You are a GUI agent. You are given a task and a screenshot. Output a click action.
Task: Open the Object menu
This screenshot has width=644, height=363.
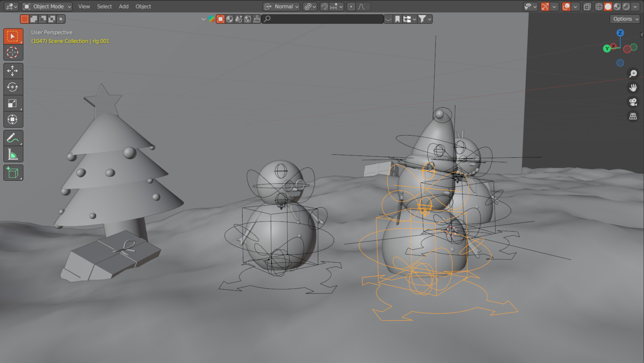143,6
